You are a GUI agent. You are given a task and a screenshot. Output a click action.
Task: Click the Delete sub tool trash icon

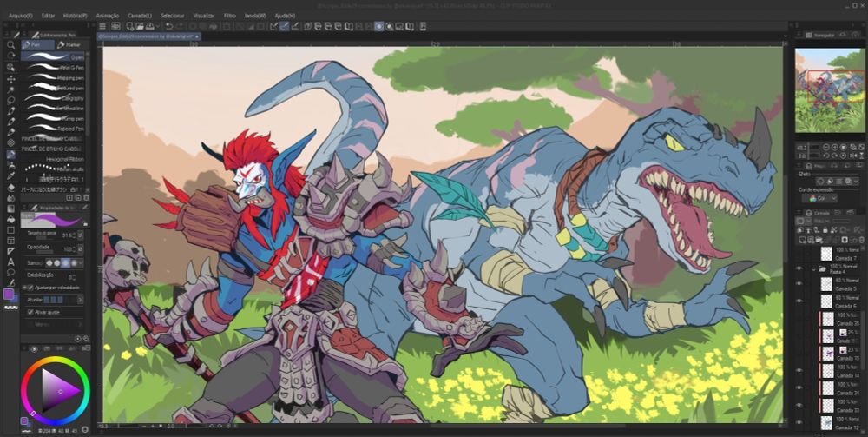click(86, 198)
